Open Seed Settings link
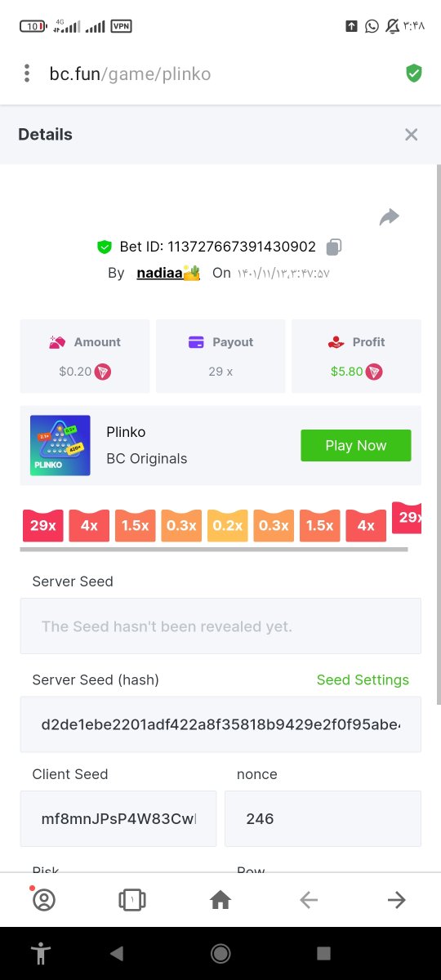The image size is (441, 980). pyautogui.click(x=363, y=679)
